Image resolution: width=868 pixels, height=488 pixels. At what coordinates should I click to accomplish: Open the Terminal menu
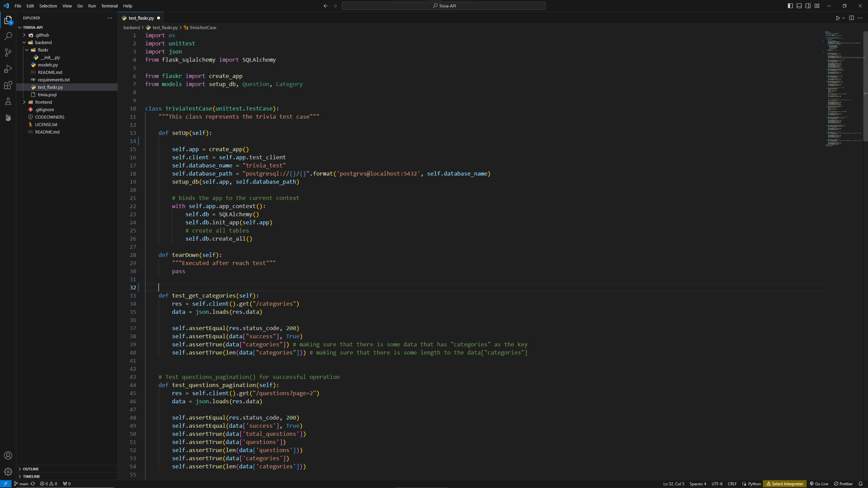click(x=109, y=6)
